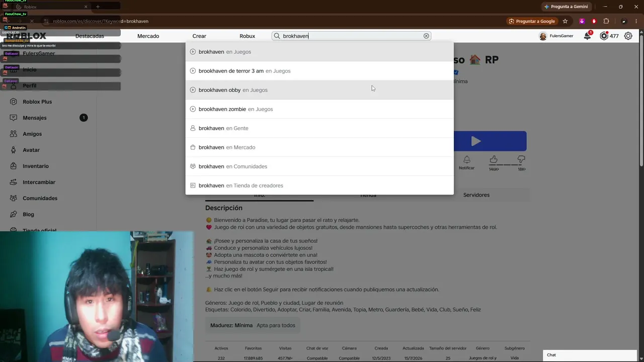
Task: Click the Favoritas value '17.889.685'
Action: (253, 358)
